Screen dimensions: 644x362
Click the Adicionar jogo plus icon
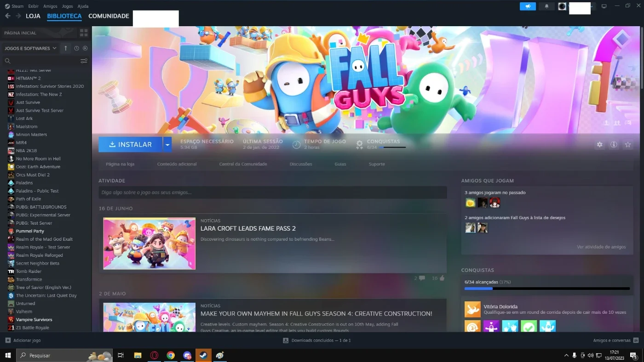point(8,340)
